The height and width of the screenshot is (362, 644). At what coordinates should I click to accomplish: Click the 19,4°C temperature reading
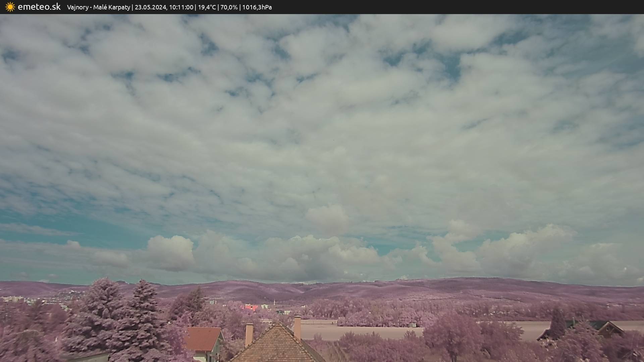(207, 7)
